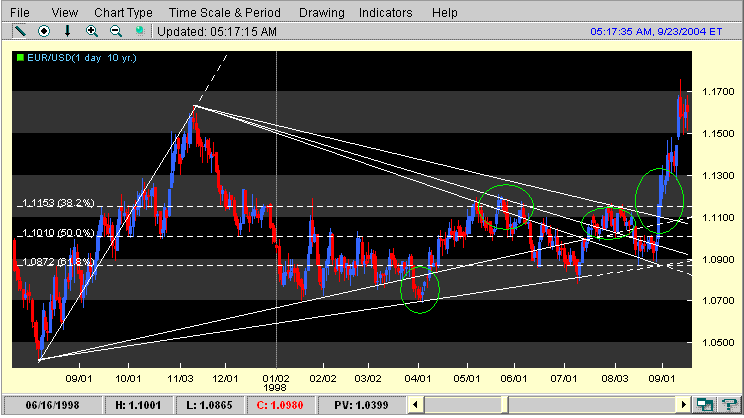Click the 10/01 date axis label
This screenshot has height=418, width=744.
[x=128, y=379]
